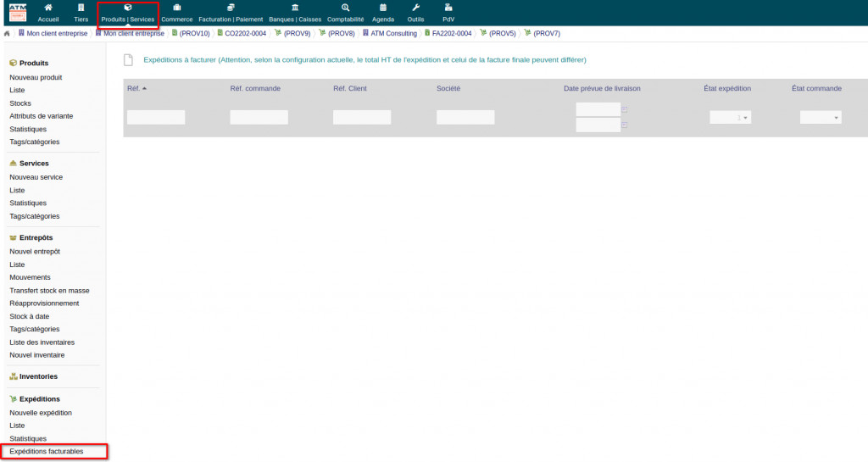Viewport: 868px width, 462px height.
Task: Sort by Date prévue de livraison
Action: pyautogui.click(x=602, y=88)
